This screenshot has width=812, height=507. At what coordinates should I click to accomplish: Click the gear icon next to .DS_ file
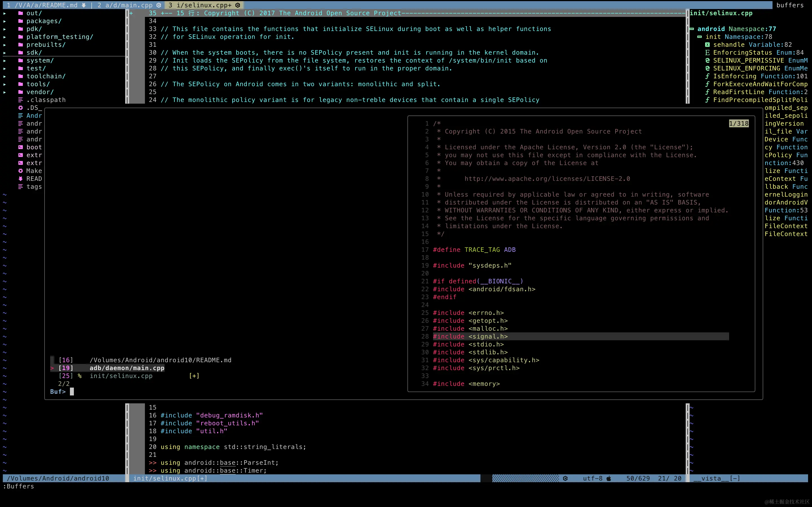click(21, 108)
